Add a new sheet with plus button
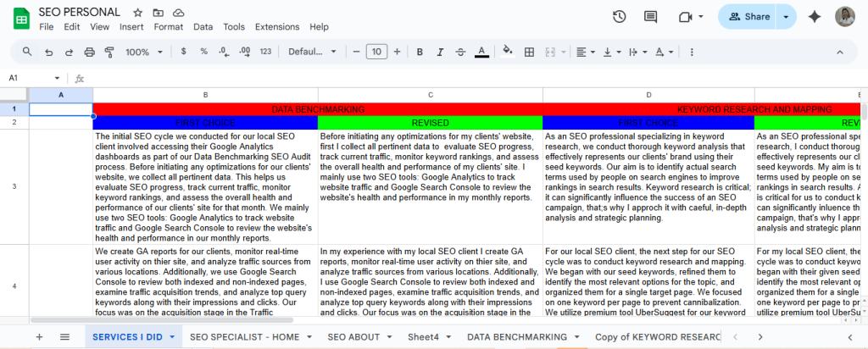The image size is (868, 349). [39, 336]
